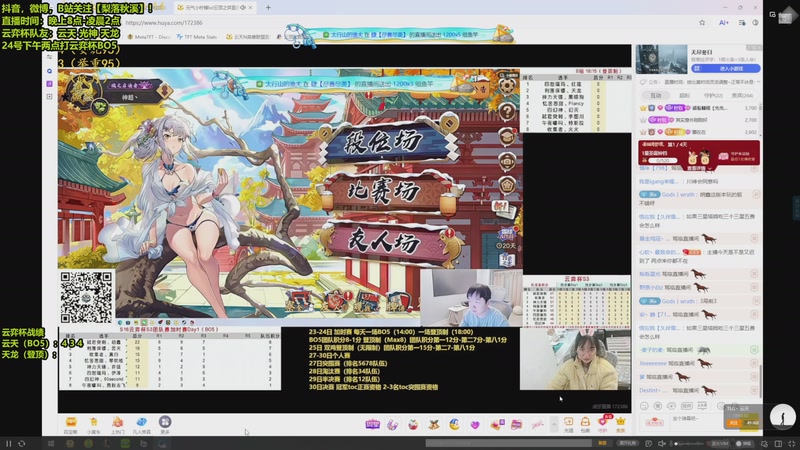Viewport: 800px width, 450px height.
Task: Open the 蓝光10M quality selector
Action: (720, 443)
